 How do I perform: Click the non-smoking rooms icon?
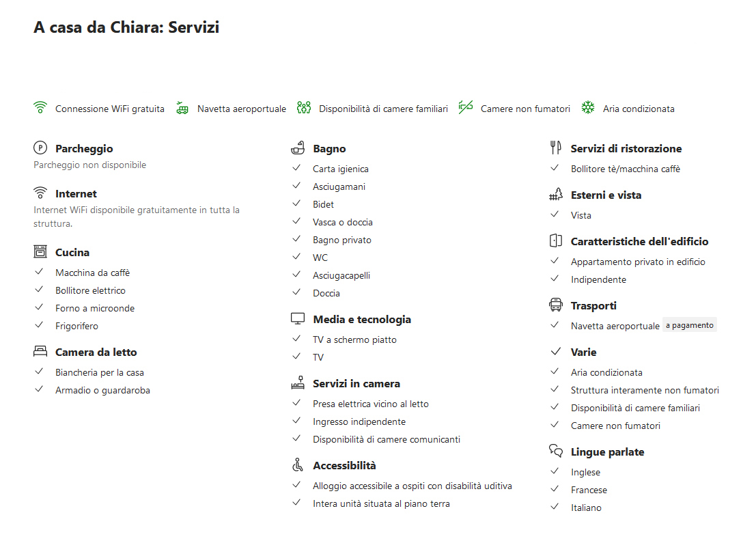tap(465, 107)
